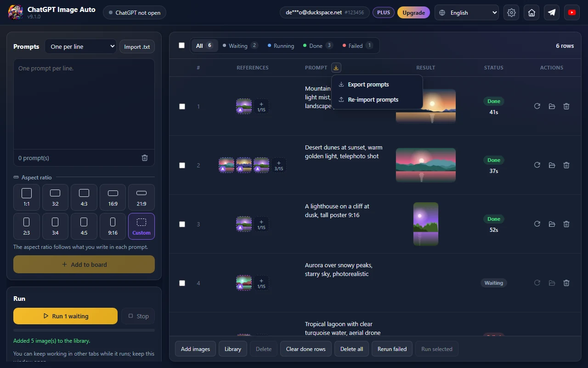Image resolution: width=588 pixels, height=368 pixels.
Task: Delete row 3 with trash icon
Action: [x=566, y=224]
